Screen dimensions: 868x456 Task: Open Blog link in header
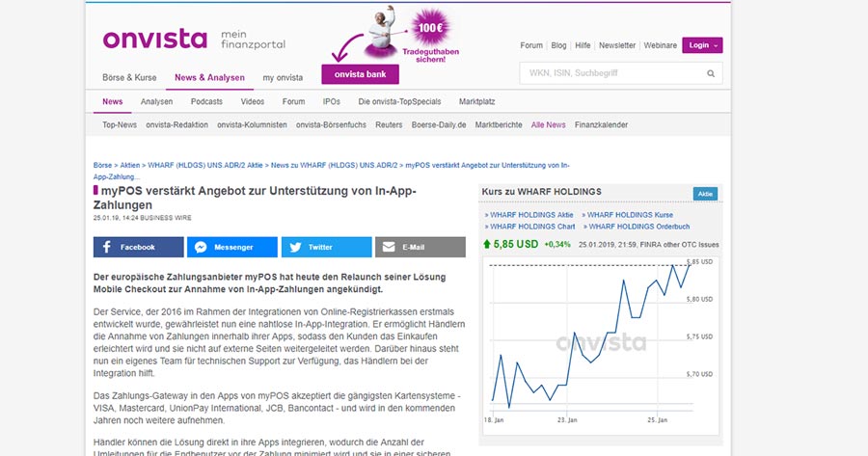(559, 45)
